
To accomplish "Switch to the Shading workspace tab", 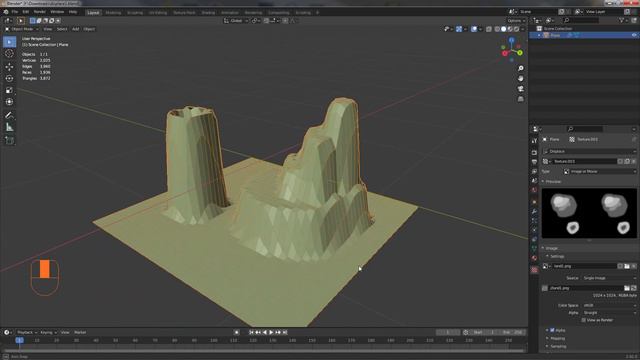I will point(208,13).
